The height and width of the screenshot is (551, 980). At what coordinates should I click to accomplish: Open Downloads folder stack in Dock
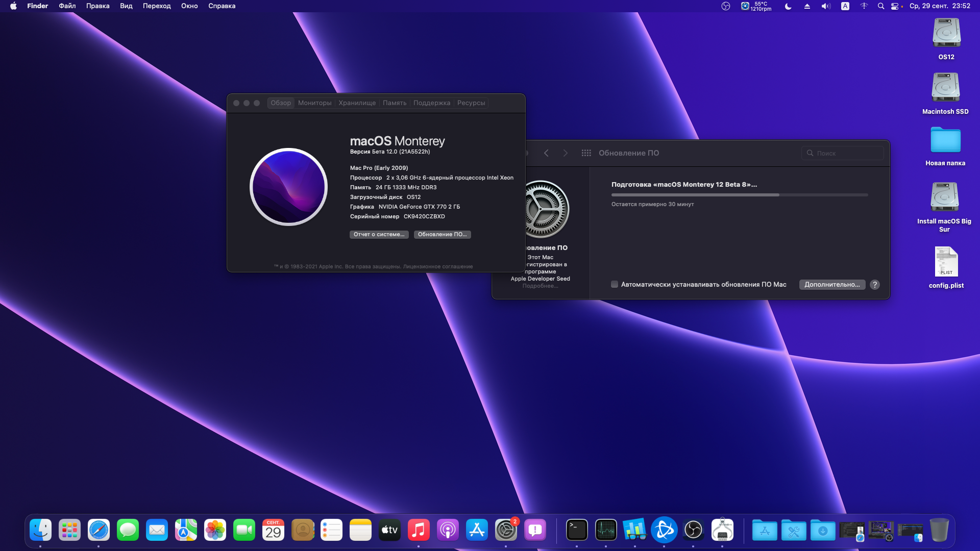point(823,530)
